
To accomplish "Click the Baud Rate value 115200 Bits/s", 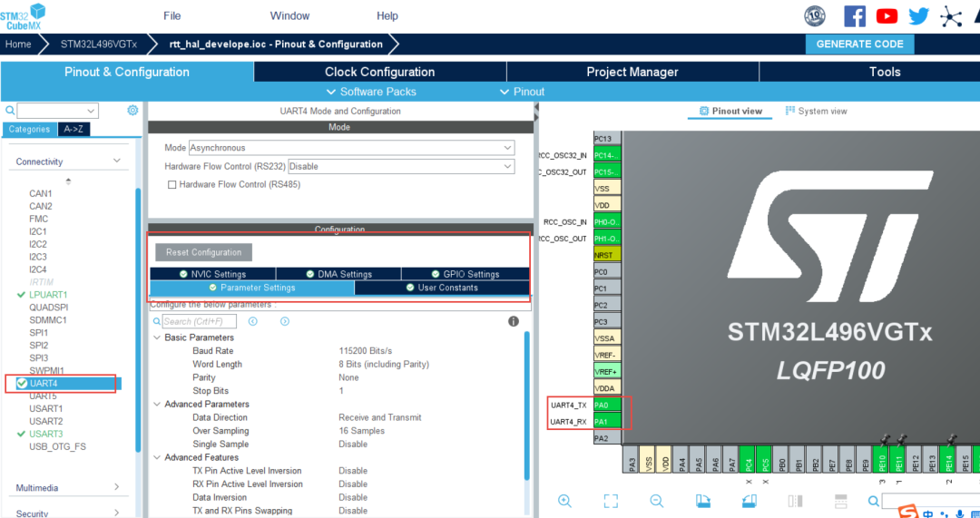I will tap(366, 351).
